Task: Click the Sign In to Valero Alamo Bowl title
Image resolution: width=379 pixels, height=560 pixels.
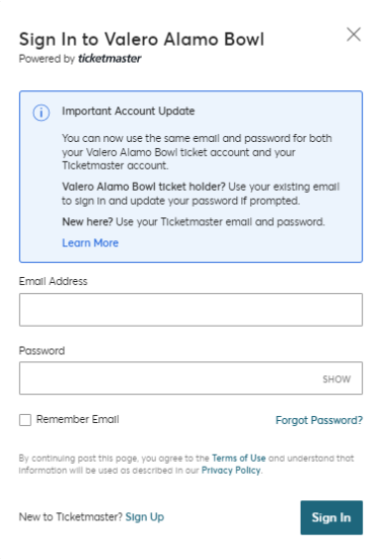Action: point(141,39)
